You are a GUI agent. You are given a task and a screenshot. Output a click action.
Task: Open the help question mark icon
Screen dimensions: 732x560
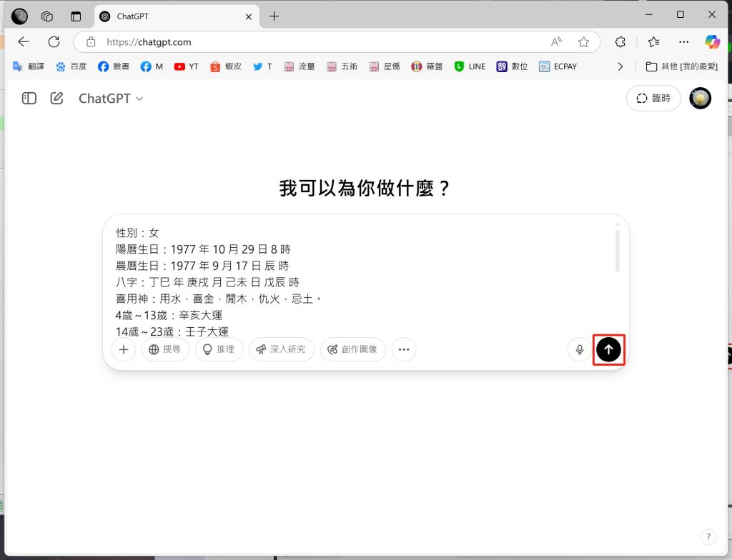tap(708, 536)
